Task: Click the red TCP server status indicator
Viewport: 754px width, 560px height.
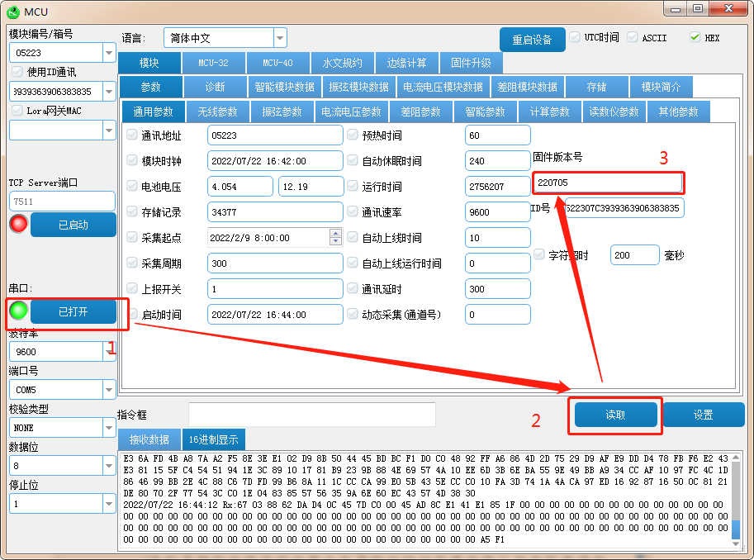Action: pyautogui.click(x=18, y=224)
